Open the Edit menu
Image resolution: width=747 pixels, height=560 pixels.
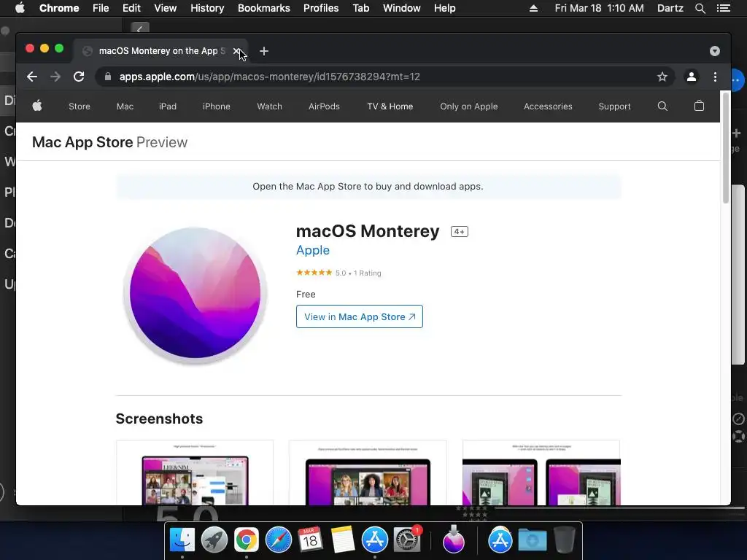coord(131,8)
